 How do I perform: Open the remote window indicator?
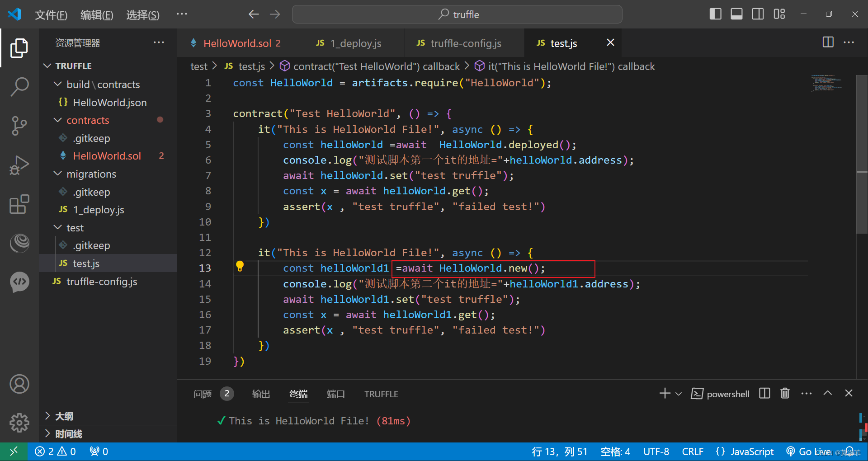pyautogui.click(x=14, y=452)
